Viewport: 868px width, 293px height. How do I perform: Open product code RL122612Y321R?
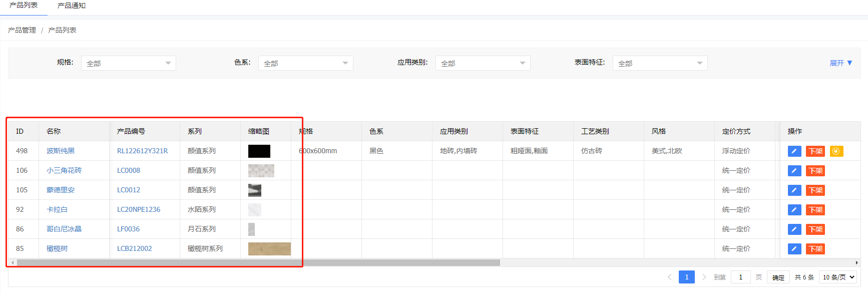pyautogui.click(x=143, y=151)
